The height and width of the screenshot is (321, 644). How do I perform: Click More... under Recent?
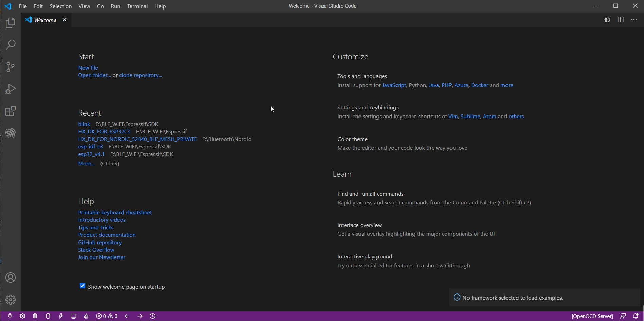click(87, 163)
